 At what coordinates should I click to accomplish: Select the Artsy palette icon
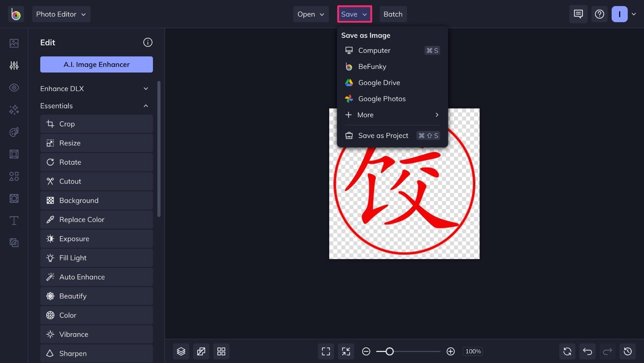pos(14,132)
